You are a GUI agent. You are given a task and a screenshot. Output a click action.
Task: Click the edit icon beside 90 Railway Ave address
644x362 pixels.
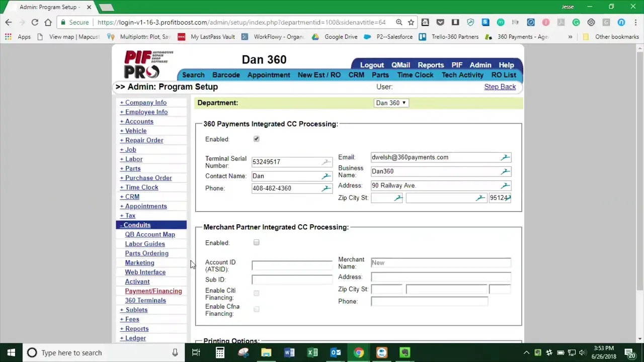pyautogui.click(x=505, y=186)
